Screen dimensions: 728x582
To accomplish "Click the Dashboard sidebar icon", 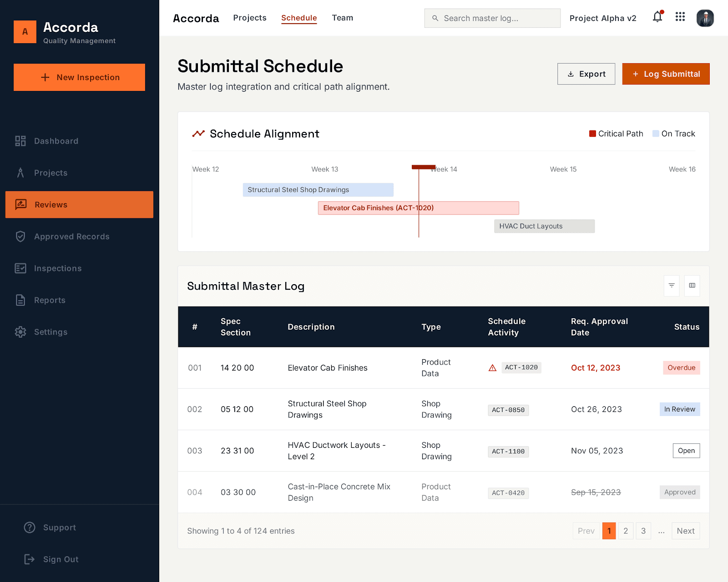I will [x=20, y=141].
